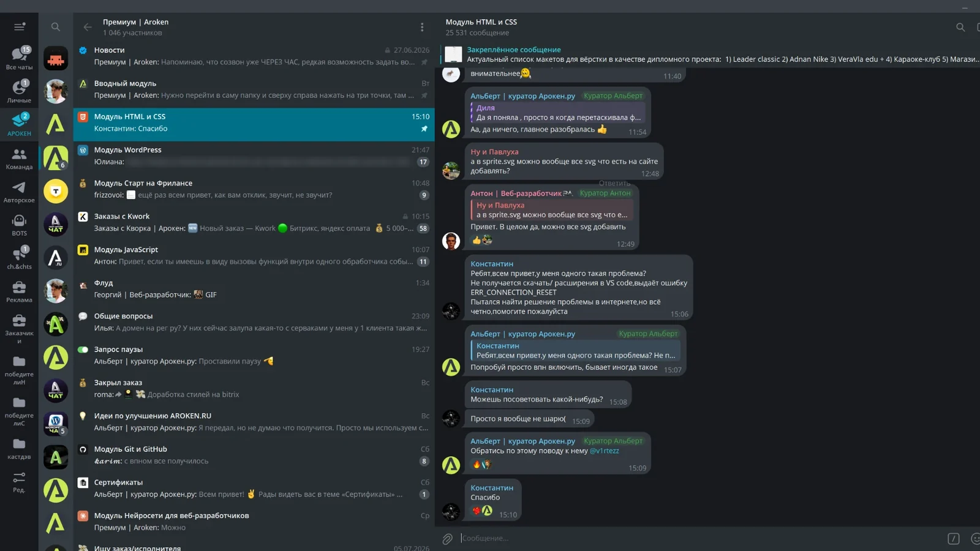Image resolution: width=980 pixels, height=551 pixels.
Task: Switch to the "Личные" folder
Action: coord(20,91)
